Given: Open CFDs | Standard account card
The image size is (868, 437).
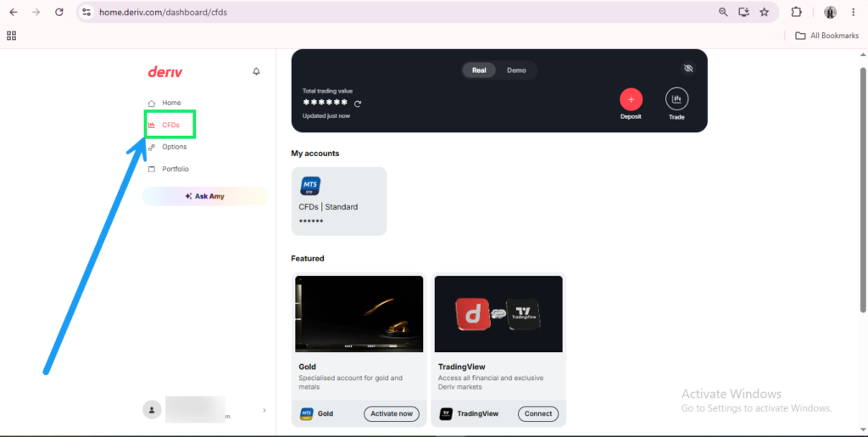Looking at the screenshot, I should pos(339,201).
